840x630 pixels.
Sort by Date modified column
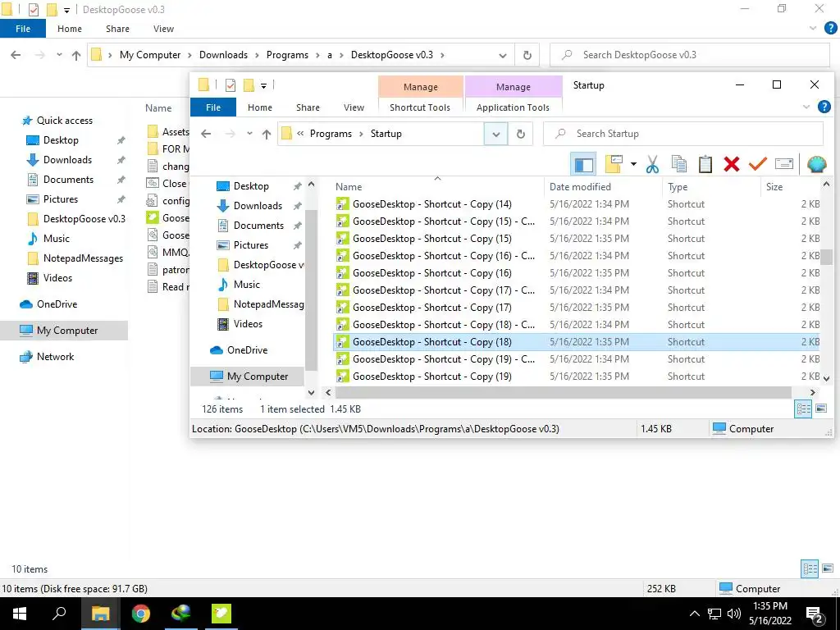[x=580, y=186]
